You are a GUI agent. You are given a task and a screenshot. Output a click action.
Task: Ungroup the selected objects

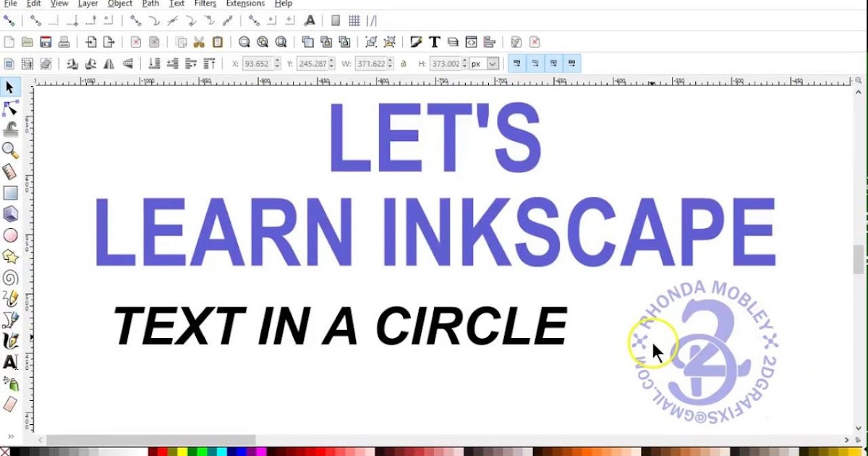[389, 42]
